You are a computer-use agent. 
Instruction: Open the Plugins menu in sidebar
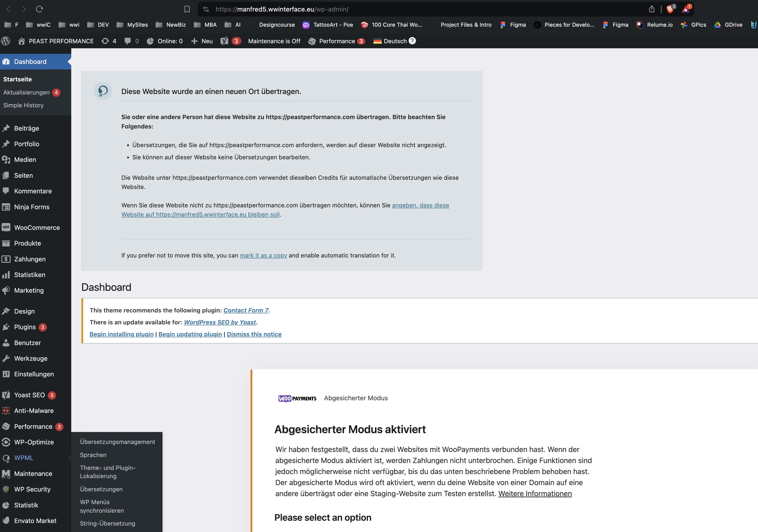(x=25, y=327)
